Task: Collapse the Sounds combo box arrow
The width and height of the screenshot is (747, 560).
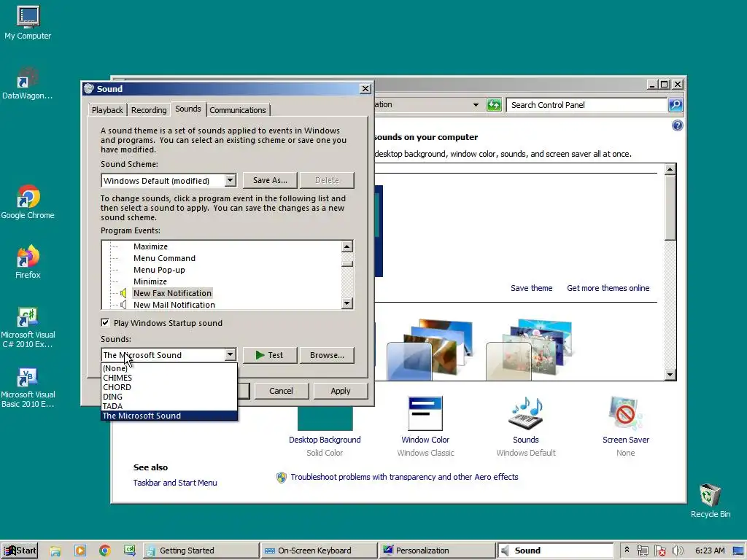Action: pos(230,355)
